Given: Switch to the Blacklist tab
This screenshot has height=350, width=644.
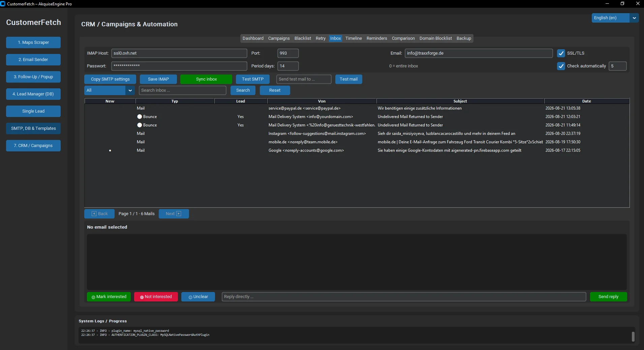Looking at the screenshot, I should 303,38.
